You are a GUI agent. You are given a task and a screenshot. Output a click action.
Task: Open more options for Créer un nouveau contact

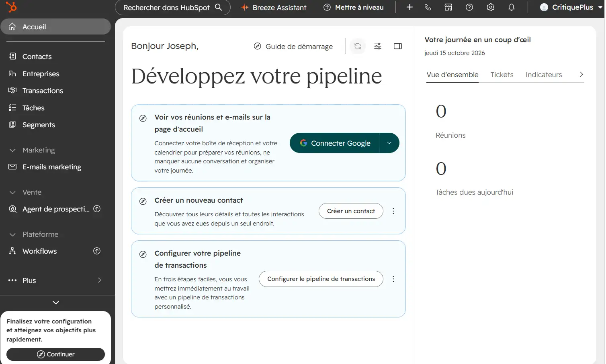[393, 211]
